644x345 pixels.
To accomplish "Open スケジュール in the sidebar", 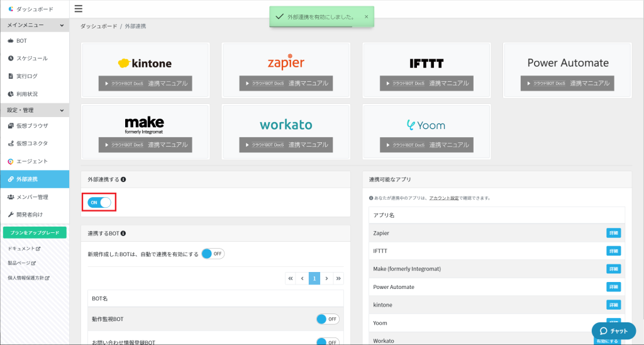I will coord(35,59).
